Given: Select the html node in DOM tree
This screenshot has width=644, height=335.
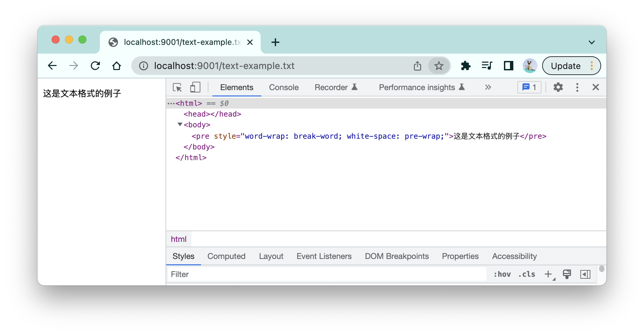Looking at the screenshot, I should coord(386,103).
